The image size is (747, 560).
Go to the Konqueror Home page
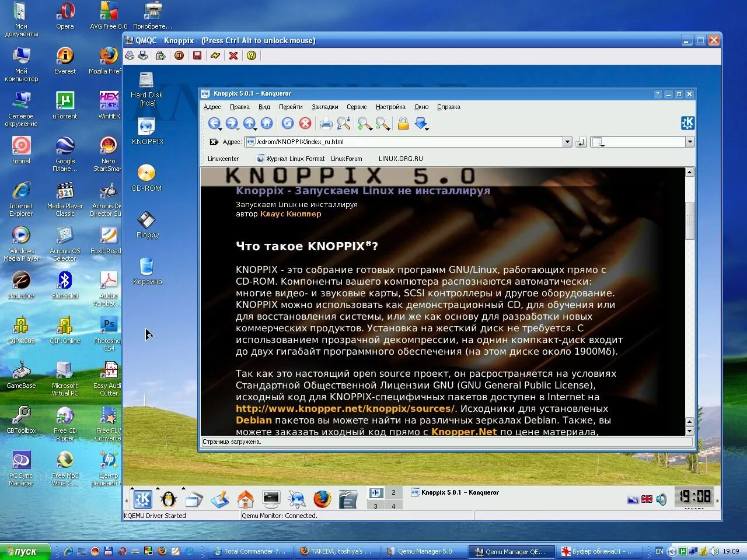tap(267, 123)
